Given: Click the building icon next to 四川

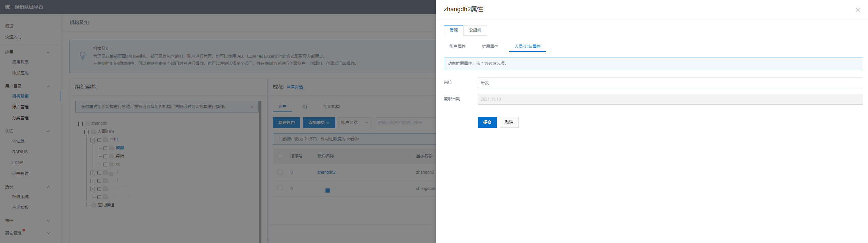Looking at the screenshot, I should coord(106,140).
